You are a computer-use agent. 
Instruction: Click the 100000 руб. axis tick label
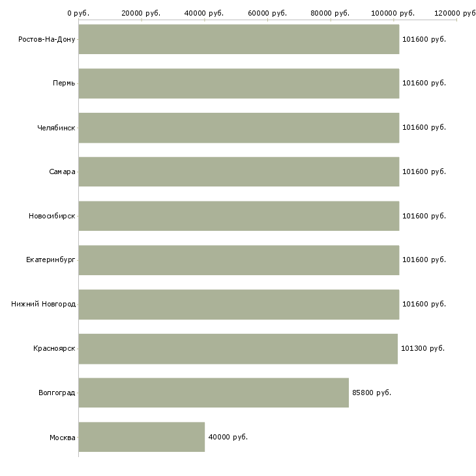tap(394, 13)
